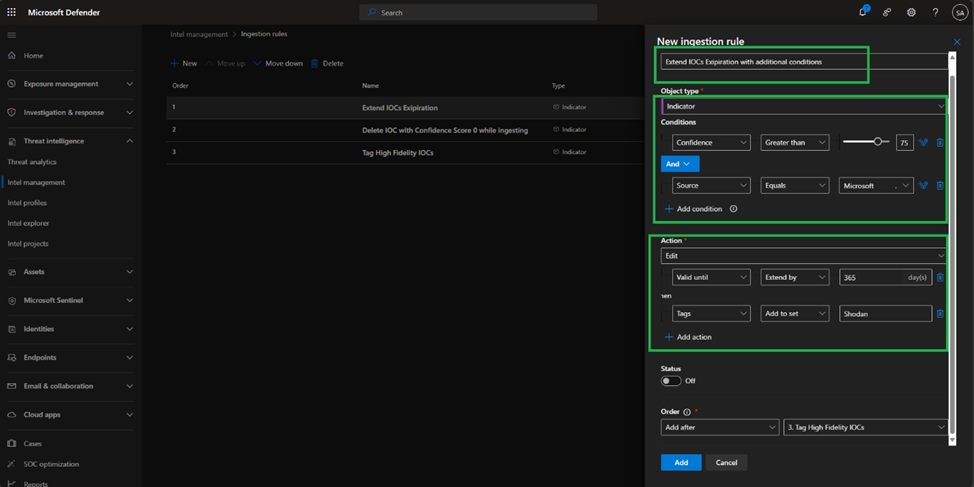Screen dimensions: 974x487
Task: Open the Add to set dropdown
Action: [x=795, y=314]
